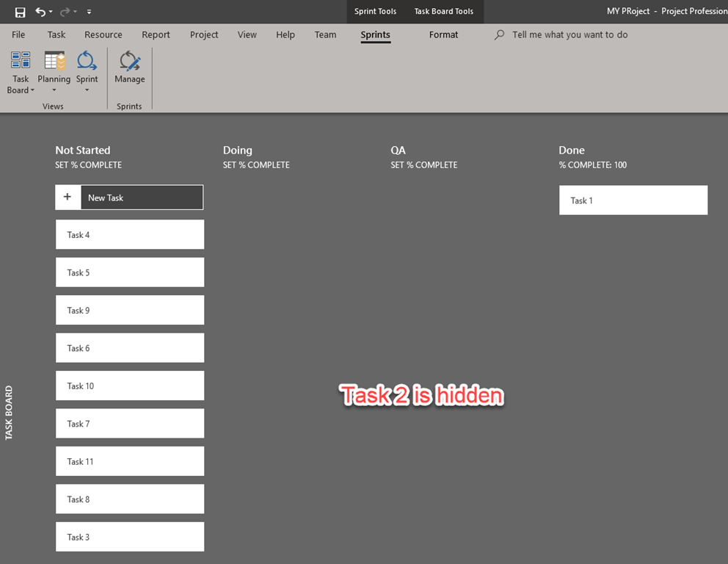Click the Undo arrow icon

pos(40,12)
